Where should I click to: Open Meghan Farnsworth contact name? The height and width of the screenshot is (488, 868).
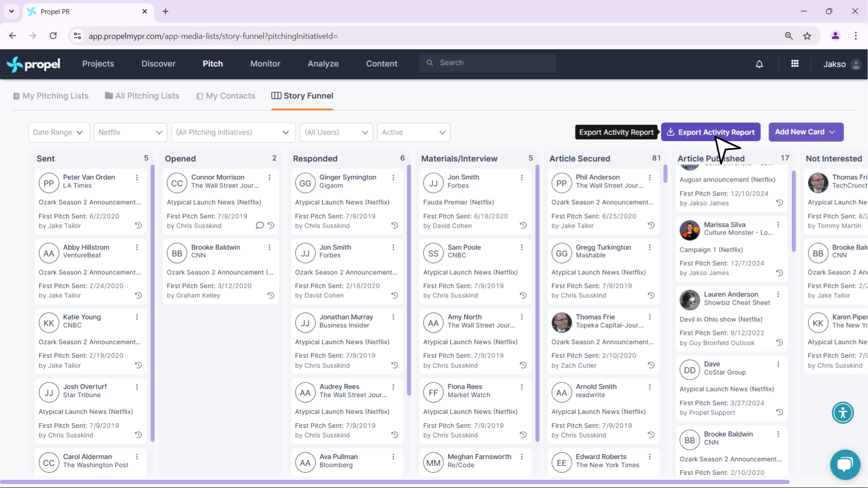[479, 457]
